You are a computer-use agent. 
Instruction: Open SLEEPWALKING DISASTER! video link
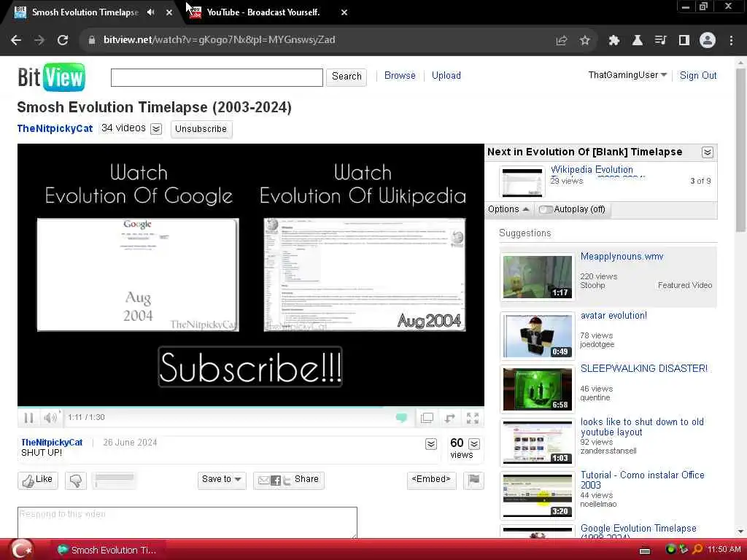643,368
